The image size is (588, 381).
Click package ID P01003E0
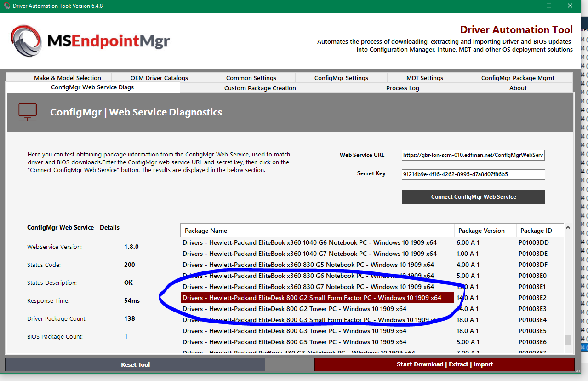[x=532, y=276]
